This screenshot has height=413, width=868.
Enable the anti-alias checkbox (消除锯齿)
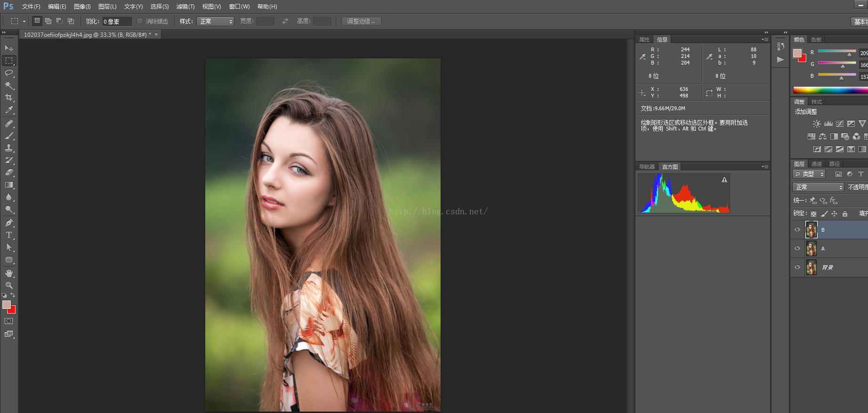pyautogui.click(x=140, y=21)
